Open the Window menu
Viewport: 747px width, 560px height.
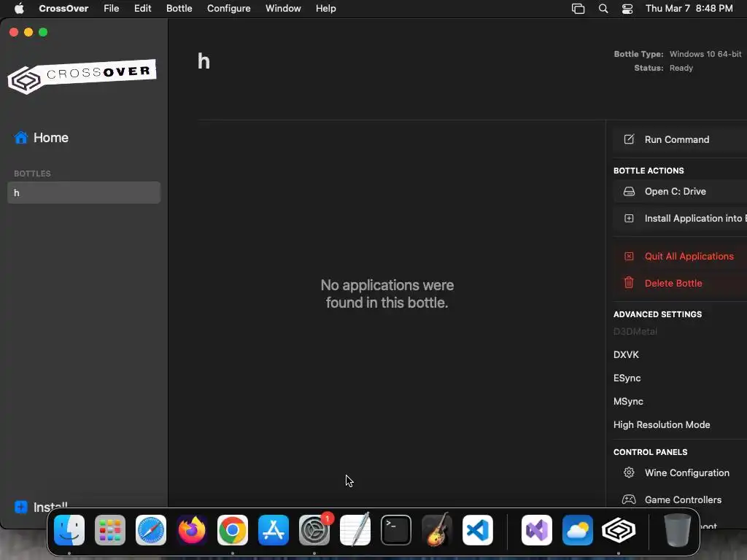pos(283,9)
